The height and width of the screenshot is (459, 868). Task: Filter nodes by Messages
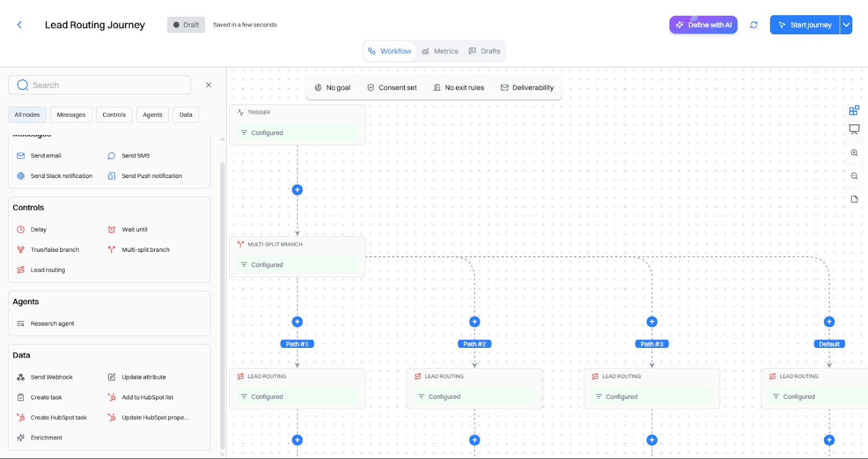71,114
